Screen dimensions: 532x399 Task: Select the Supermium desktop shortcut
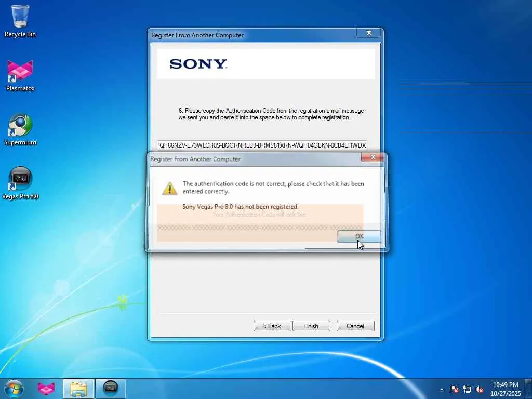[20, 129]
